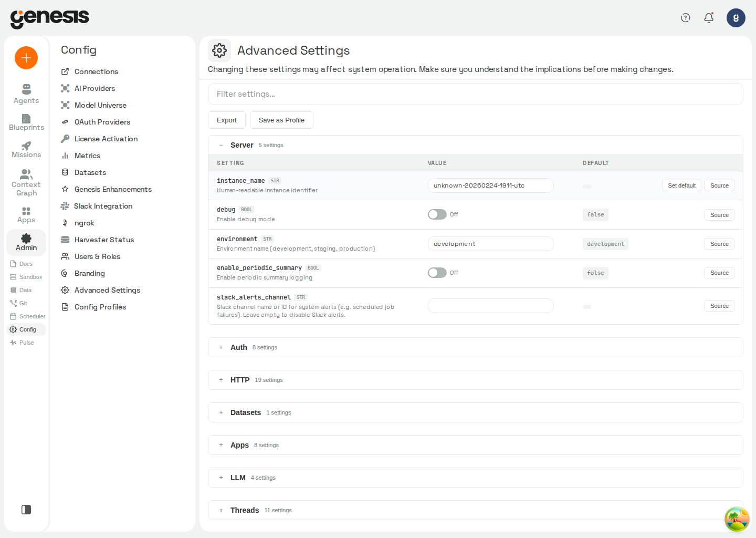This screenshot has height=538, width=756.
Task: Open Scheduler in the admin submenu
Action: [27, 316]
